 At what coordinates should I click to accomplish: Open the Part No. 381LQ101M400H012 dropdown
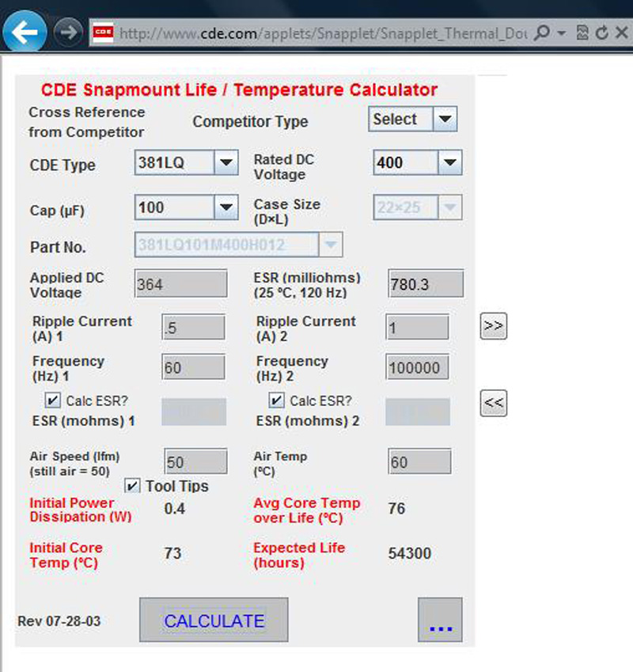click(x=238, y=245)
